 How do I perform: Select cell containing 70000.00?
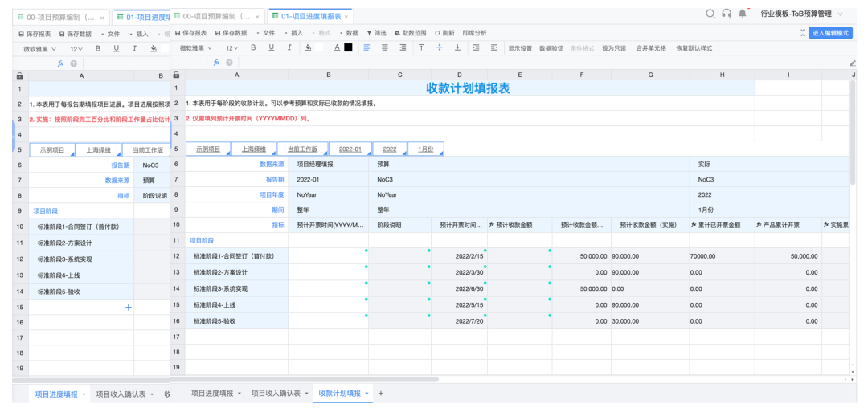coord(723,256)
